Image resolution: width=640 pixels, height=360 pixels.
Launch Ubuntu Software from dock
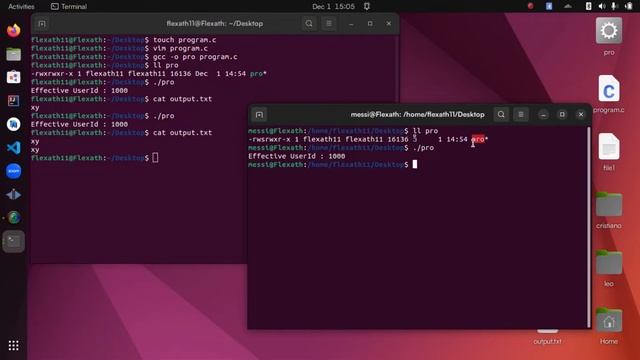coord(13,77)
